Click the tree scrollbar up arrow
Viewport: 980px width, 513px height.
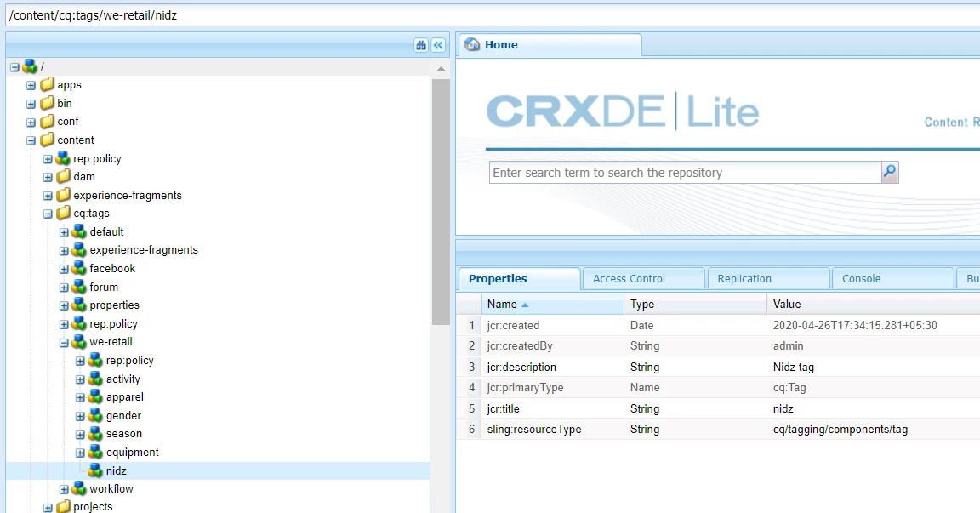coord(441,69)
